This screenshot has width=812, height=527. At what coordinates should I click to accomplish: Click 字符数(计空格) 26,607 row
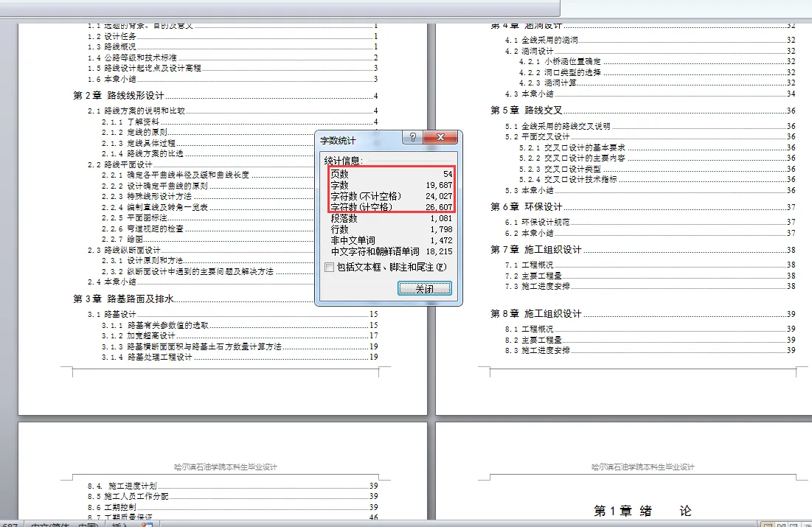pos(392,207)
